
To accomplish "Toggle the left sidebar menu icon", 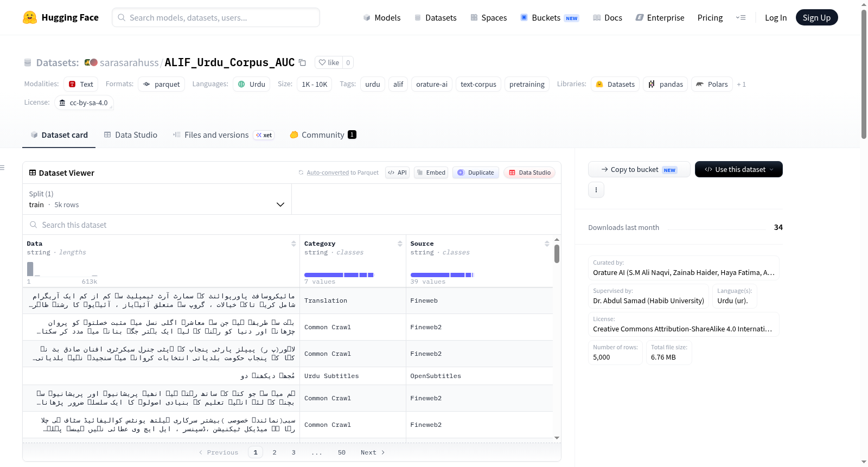I will 2,168.
